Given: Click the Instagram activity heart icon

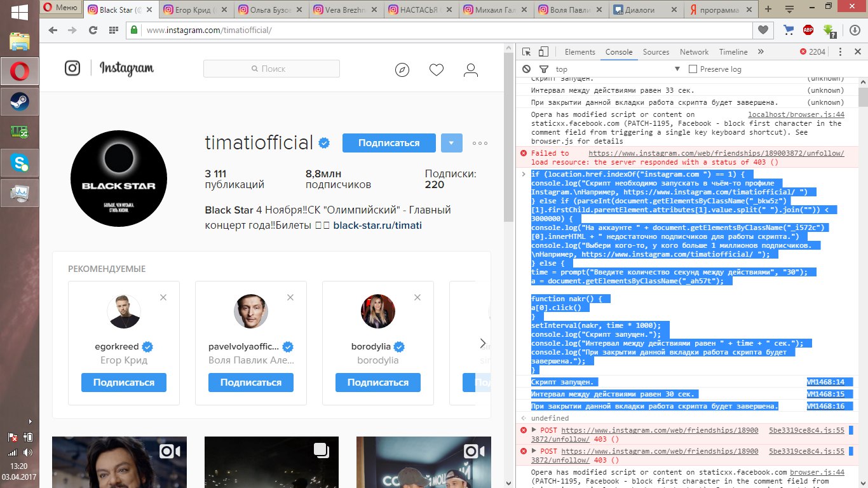Looking at the screenshot, I should (436, 70).
